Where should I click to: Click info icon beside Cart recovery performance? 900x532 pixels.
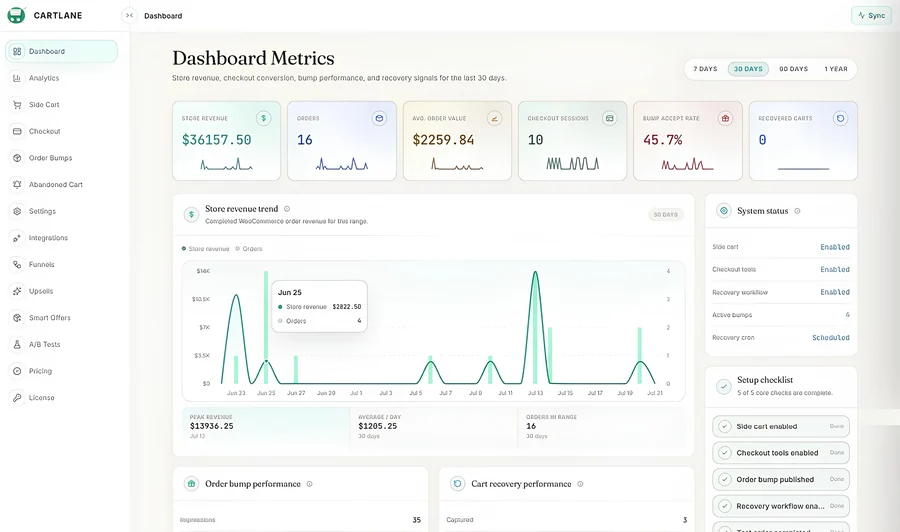tap(580, 484)
